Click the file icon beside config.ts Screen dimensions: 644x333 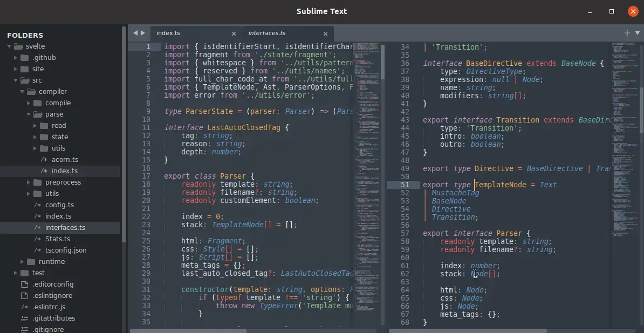37,205
